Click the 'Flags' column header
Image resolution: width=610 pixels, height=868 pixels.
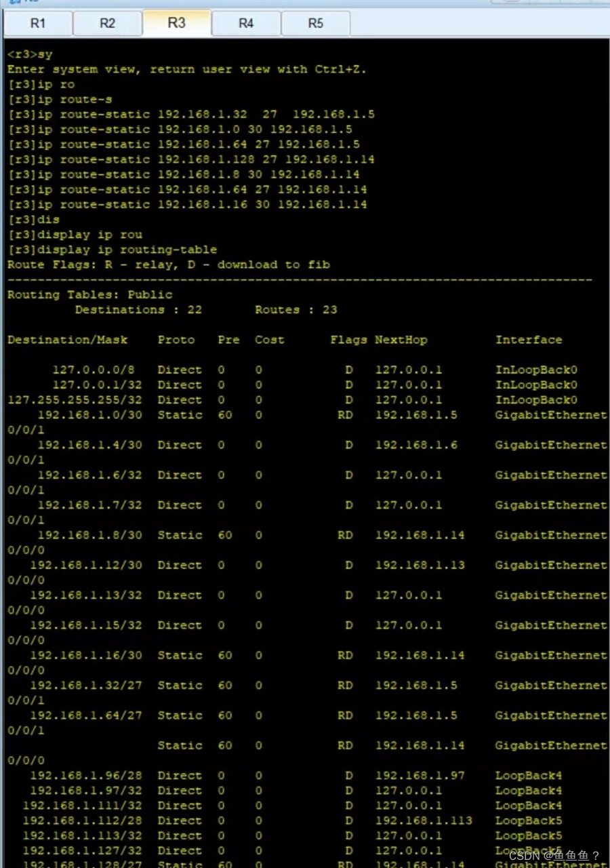[349, 340]
